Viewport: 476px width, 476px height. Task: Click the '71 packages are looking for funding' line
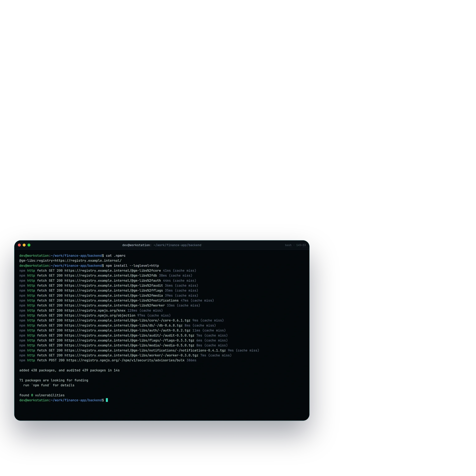(x=54, y=380)
